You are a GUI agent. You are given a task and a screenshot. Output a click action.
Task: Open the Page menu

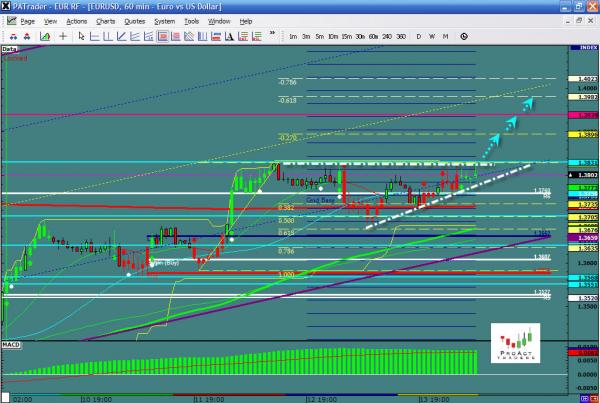click(28, 21)
